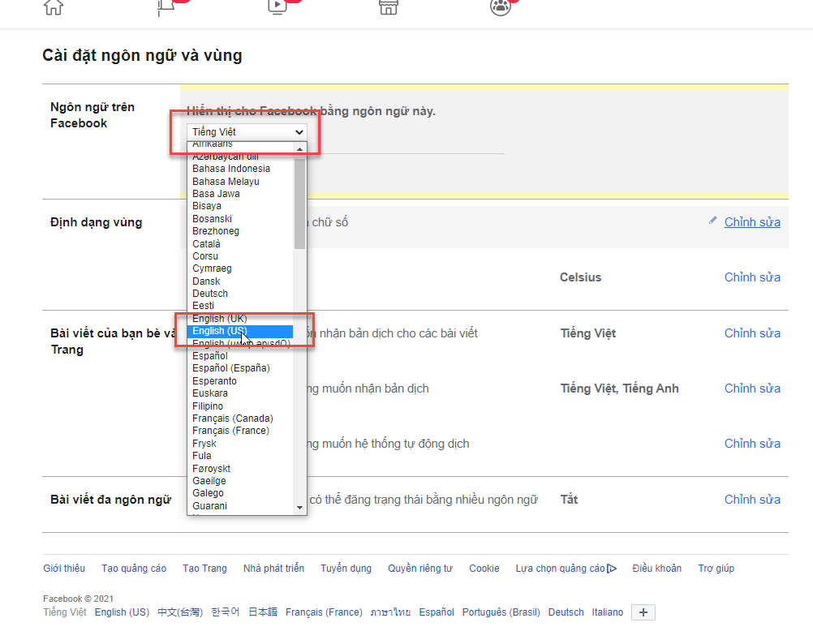This screenshot has height=644, width=813.
Task: Select Fula language option
Action: point(202,456)
